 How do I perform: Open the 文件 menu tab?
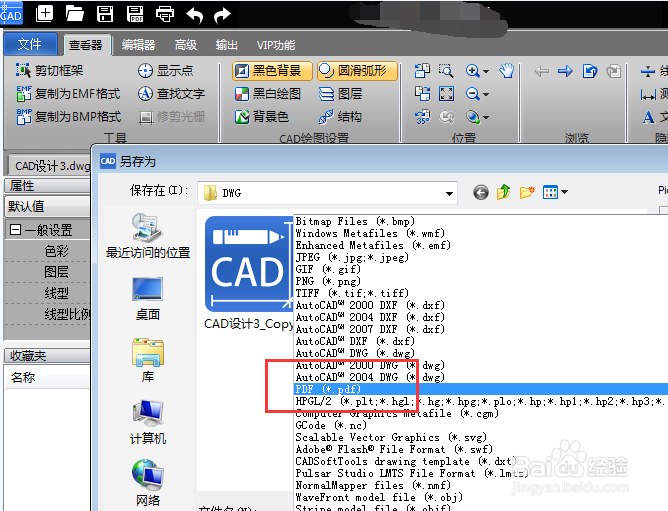tap(30, 44)
